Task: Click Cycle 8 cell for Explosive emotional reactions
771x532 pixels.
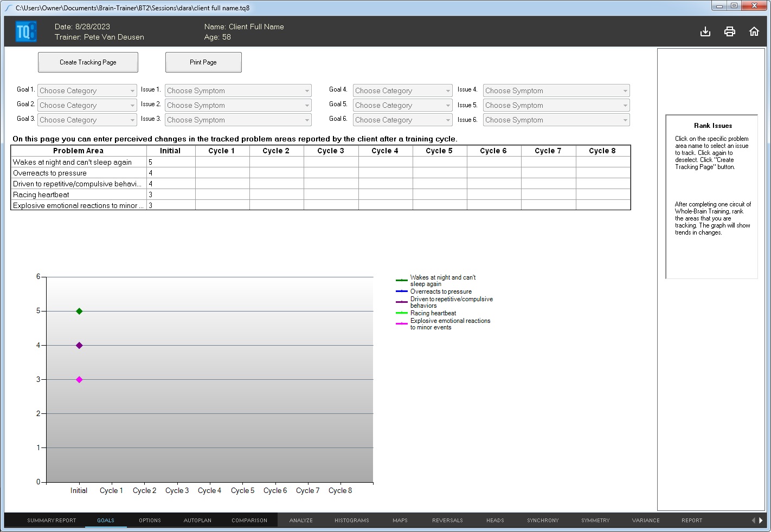Action: tap(603, 205)
